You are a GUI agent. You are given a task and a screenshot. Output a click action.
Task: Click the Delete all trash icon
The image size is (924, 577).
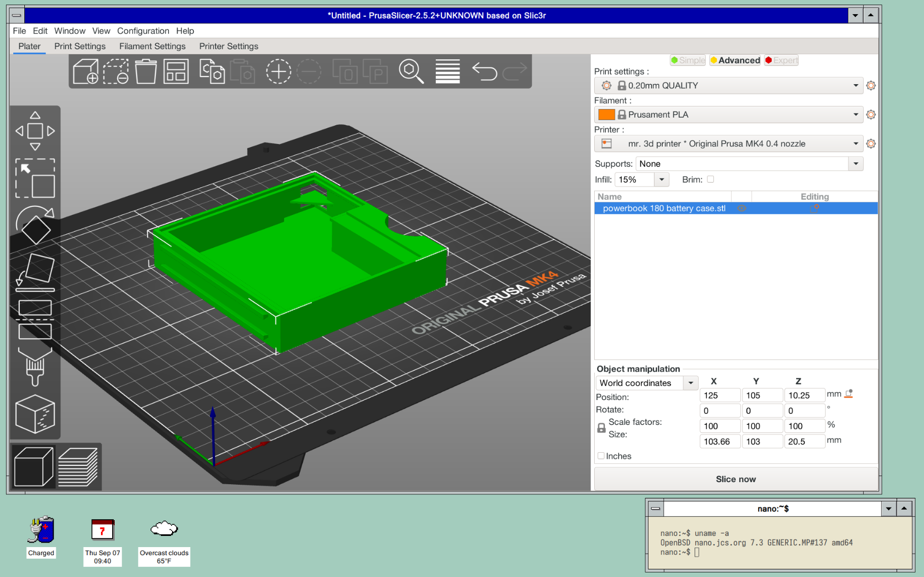pyautogui.click(x=146, y=71)
